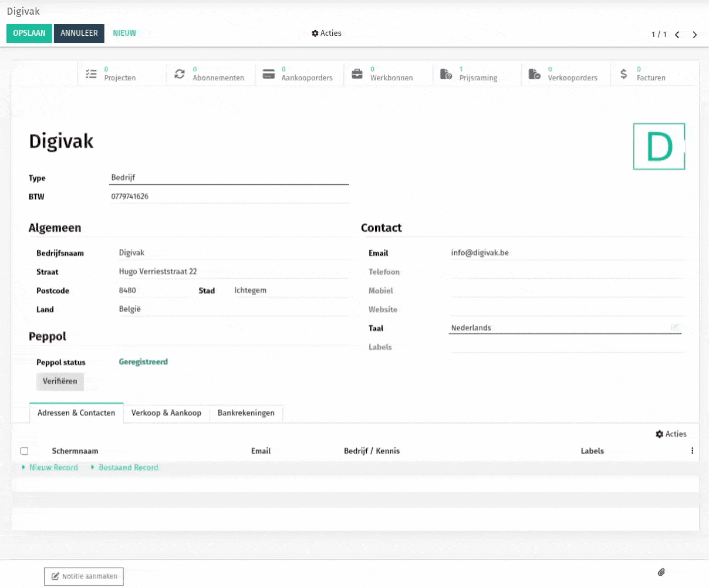Open the Abonnementen stat button
The width and height of the screenshot is (709, 588).
click(211, 74)
